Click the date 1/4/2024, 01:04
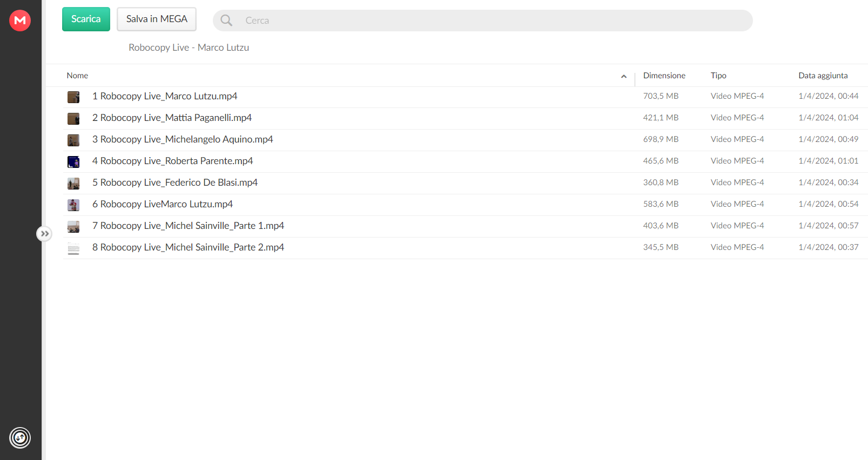Image resolution: width=868 pixels, height=460 pixels. point(828,118)
